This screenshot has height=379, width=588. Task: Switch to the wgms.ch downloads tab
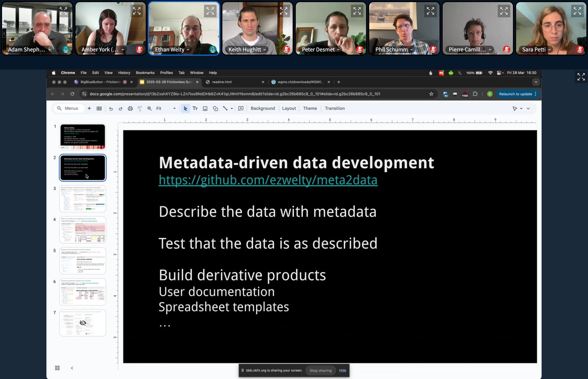coord(301,82)
